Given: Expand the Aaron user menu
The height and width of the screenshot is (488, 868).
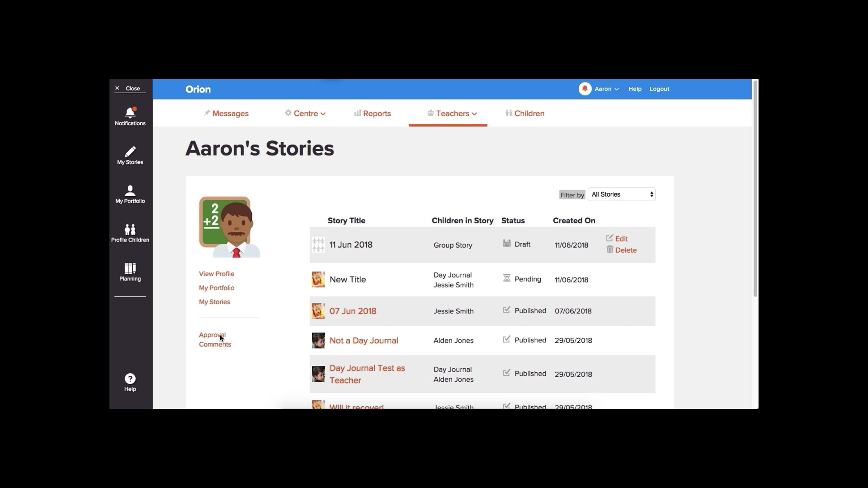Looking at the screenshot, I should coord(607,89).
